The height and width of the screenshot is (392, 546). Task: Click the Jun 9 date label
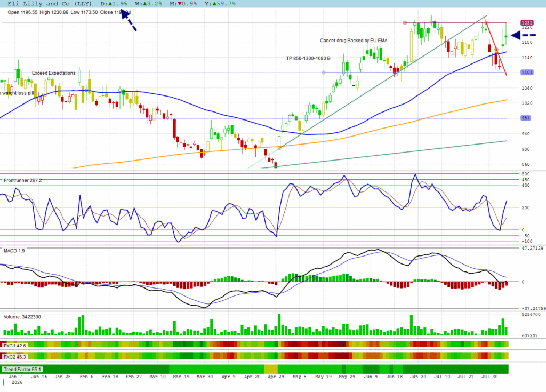(371, 377)
